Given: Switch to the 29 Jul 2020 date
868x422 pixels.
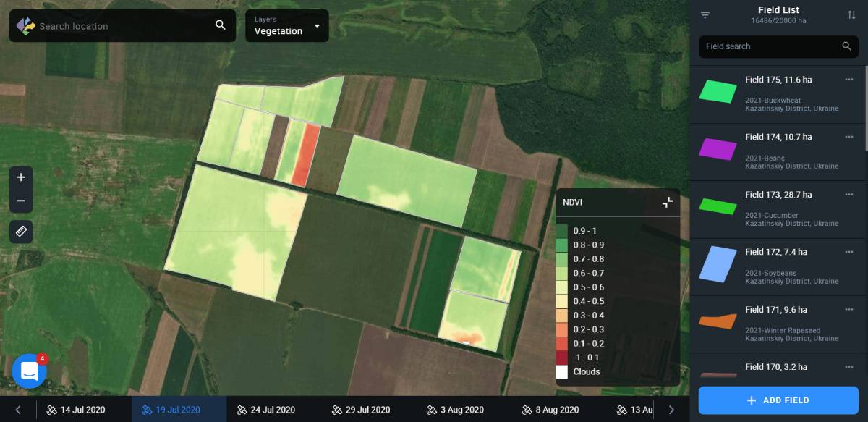Looking at the screenshot, I should pyautogui.click(x=361, y=410).
